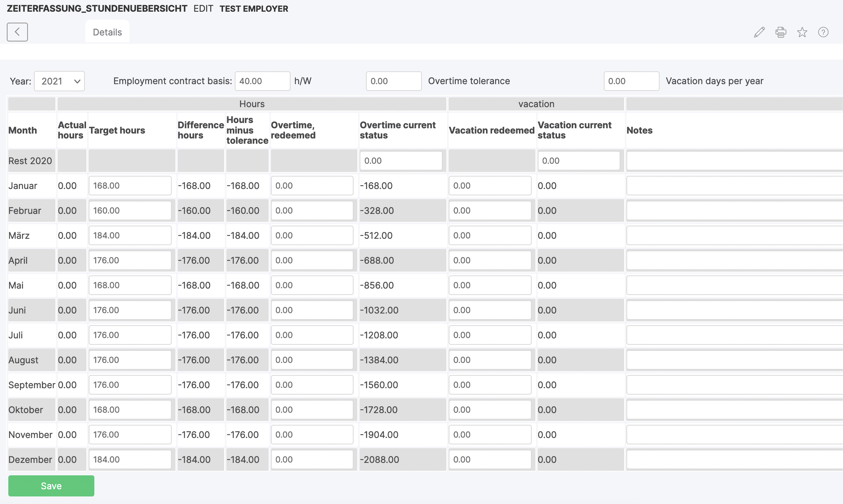Click Rest 2020 vacation status field

click(x=578, y=161)
